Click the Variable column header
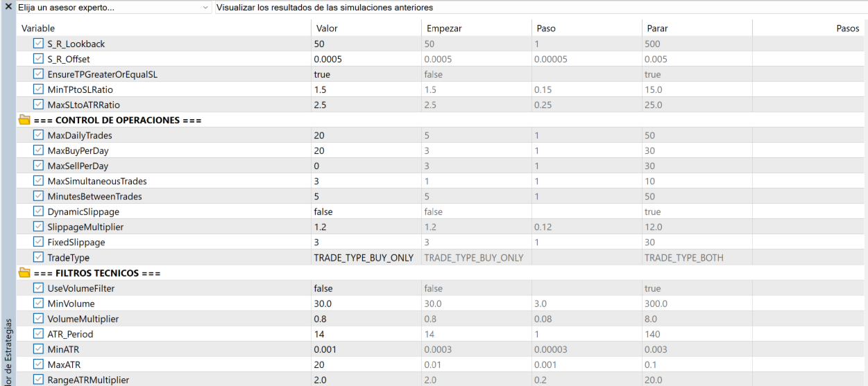 point(38,28)
